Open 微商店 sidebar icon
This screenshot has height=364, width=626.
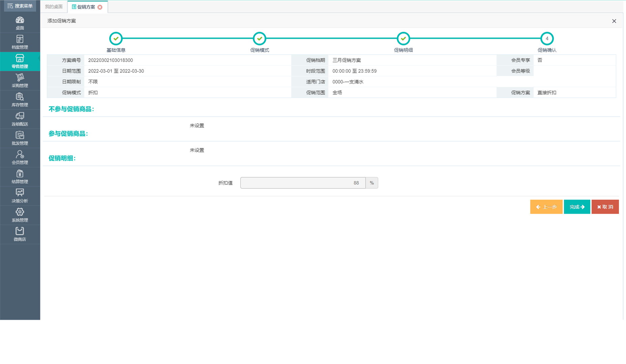tap(20, 234)
